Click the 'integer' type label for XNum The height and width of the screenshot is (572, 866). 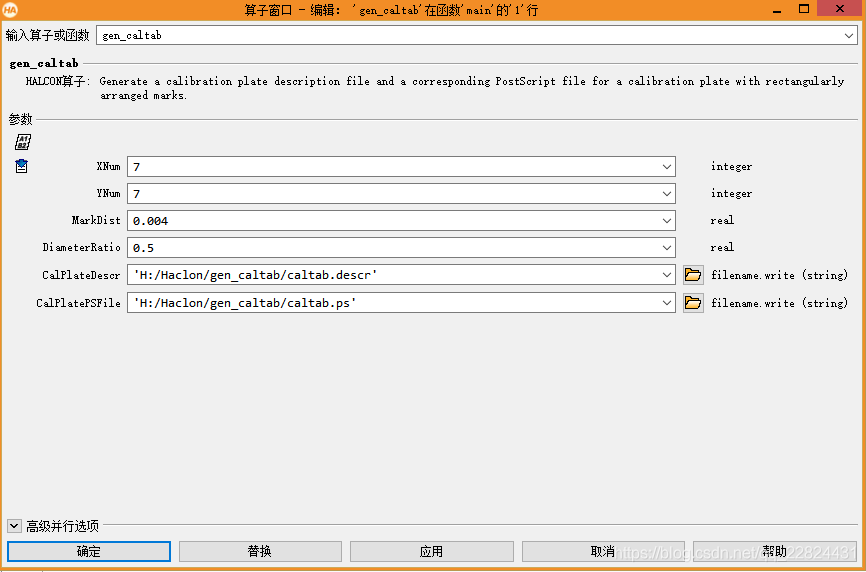click(x=731, y=167)
